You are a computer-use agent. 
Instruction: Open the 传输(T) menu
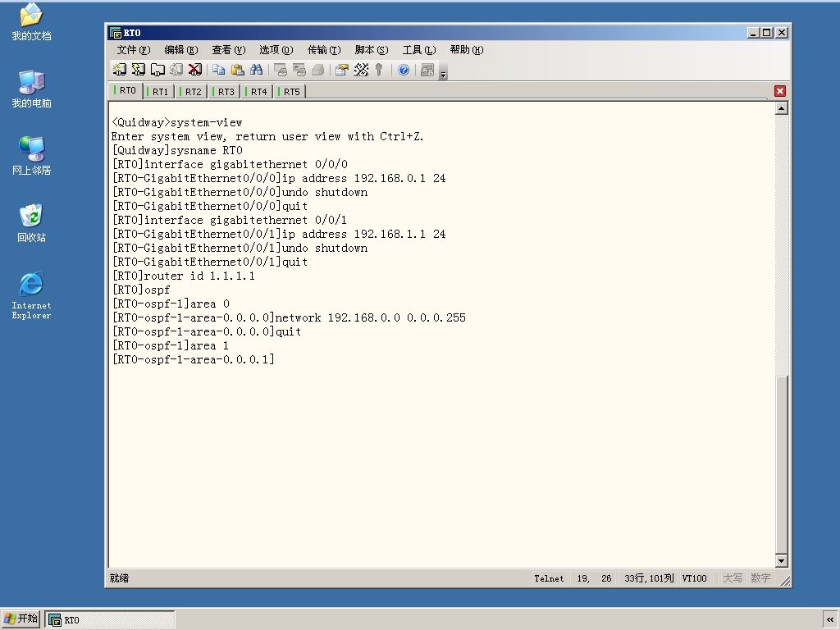click(323, 50)
